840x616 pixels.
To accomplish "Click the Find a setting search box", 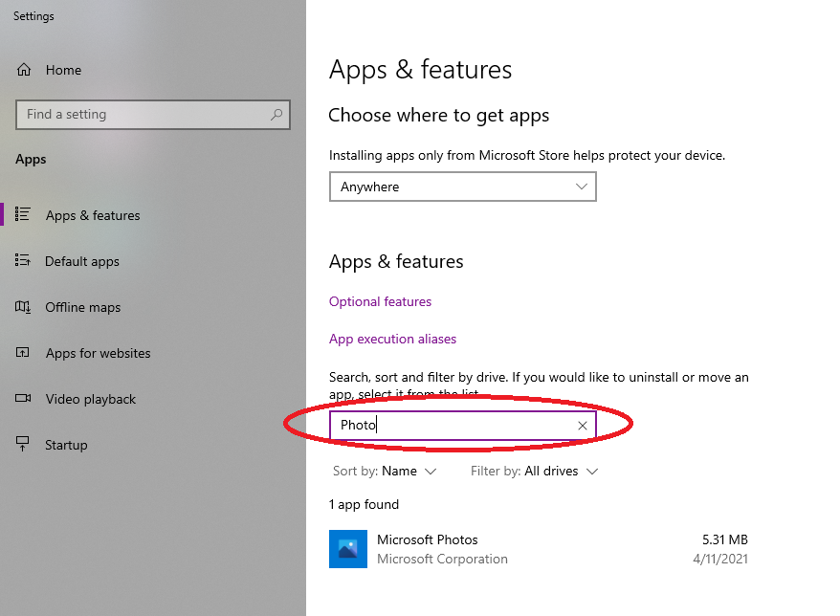I will pyautogui.click(x=153, y=115).
